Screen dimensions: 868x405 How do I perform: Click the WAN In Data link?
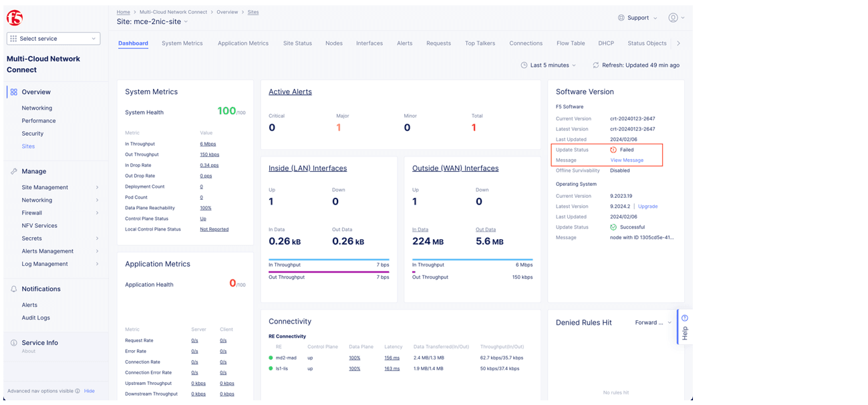click(x=420, y=230)
